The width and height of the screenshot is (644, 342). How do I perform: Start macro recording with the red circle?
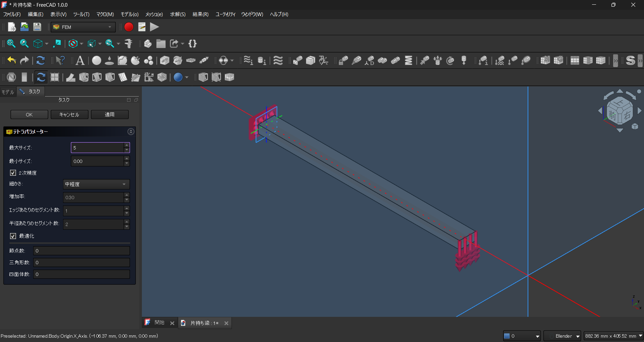click(129, 27)
